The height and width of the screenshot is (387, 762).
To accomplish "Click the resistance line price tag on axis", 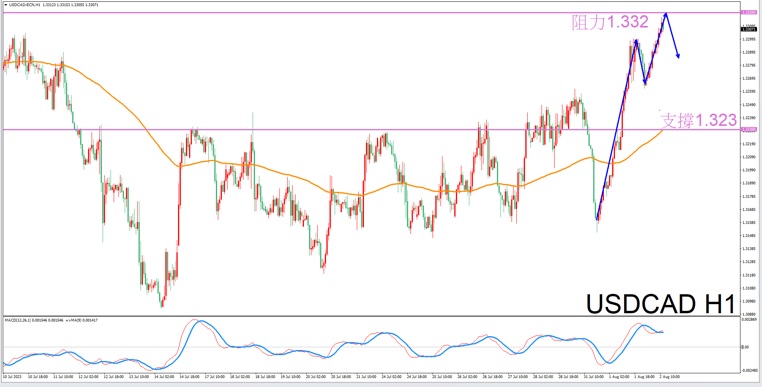I will (x=749, y=13).
